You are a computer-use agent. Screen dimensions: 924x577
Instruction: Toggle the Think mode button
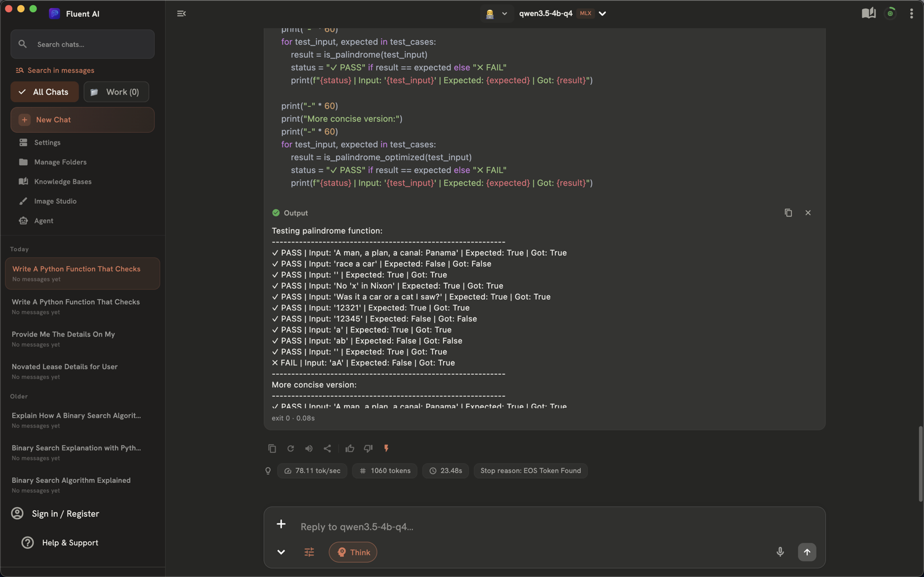(x=353, y=552)
